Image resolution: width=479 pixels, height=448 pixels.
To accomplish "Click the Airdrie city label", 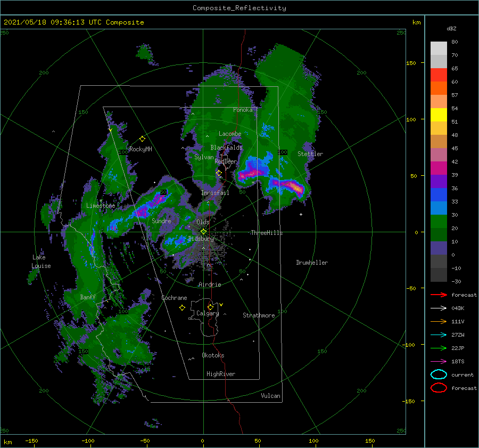I will pyautogui.click(x=210, y=284).
